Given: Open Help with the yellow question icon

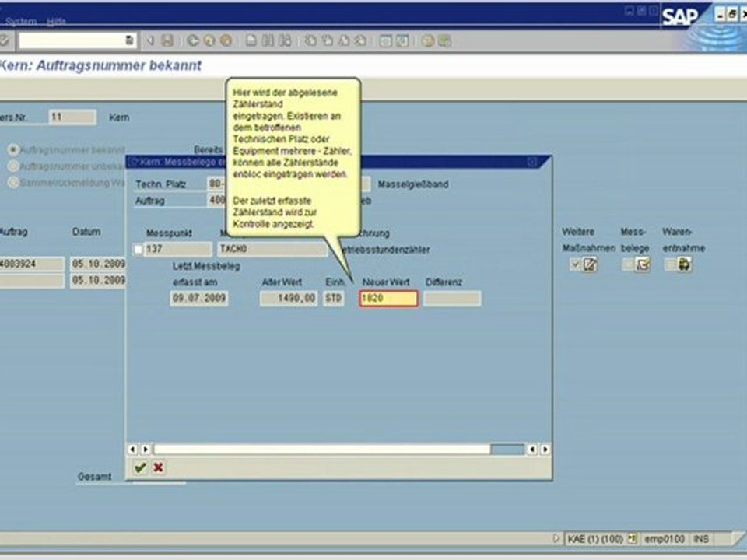Looking at the screenshot, I should tap(428, 41).
